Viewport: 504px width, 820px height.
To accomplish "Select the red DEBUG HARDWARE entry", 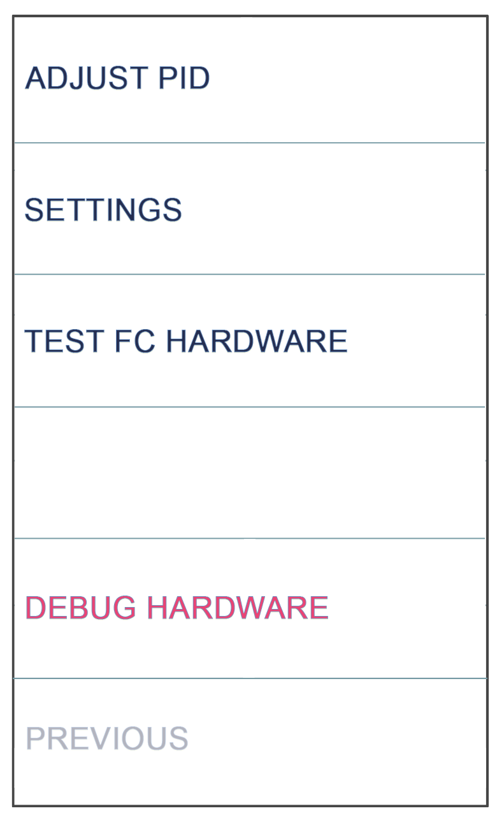I will (249, 608).
